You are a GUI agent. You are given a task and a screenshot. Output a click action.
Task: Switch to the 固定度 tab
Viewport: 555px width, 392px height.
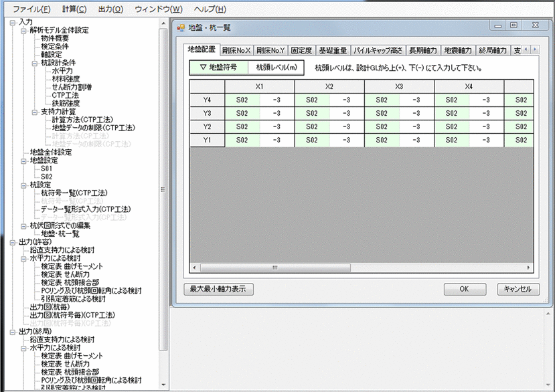tap(301, 50)
